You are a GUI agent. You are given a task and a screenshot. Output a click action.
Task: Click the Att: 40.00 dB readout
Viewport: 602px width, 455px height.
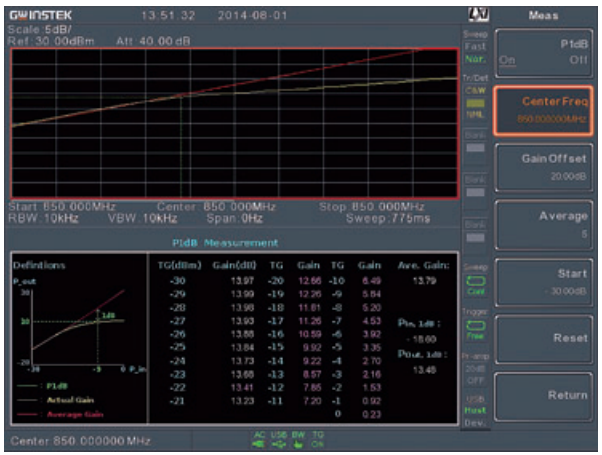pyautogui.click(x=153, y=41)
